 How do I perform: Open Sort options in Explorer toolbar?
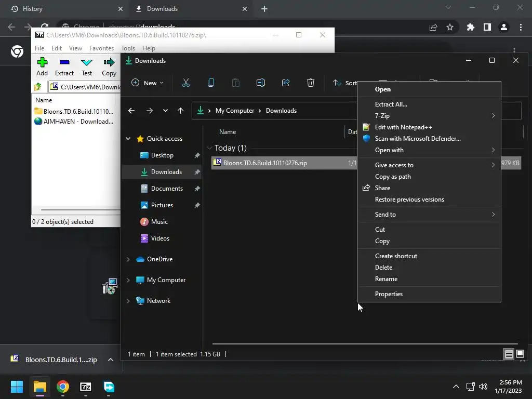345,83
